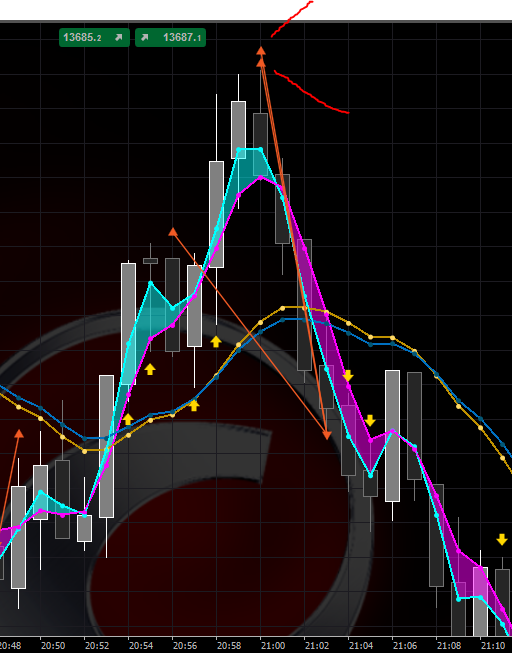Select the 21:08 time axis label
This screenshot has width=512, height=653.
449,646
